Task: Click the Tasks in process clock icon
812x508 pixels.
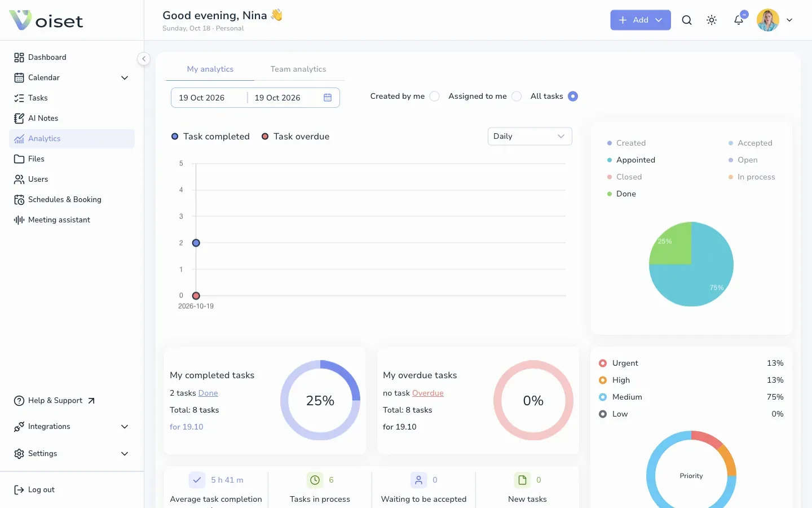Action: pos(315,480)
